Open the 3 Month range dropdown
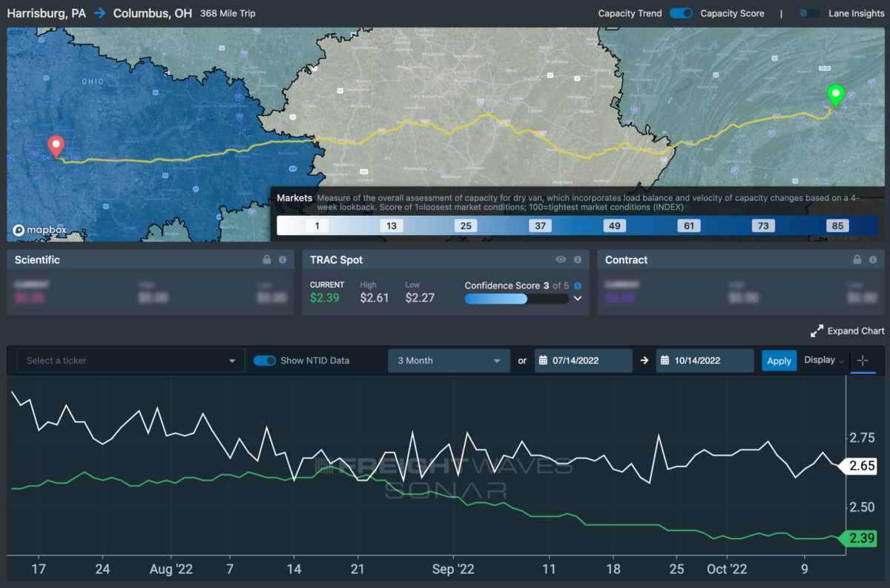890x588 pixels. (x=449, y=361)
